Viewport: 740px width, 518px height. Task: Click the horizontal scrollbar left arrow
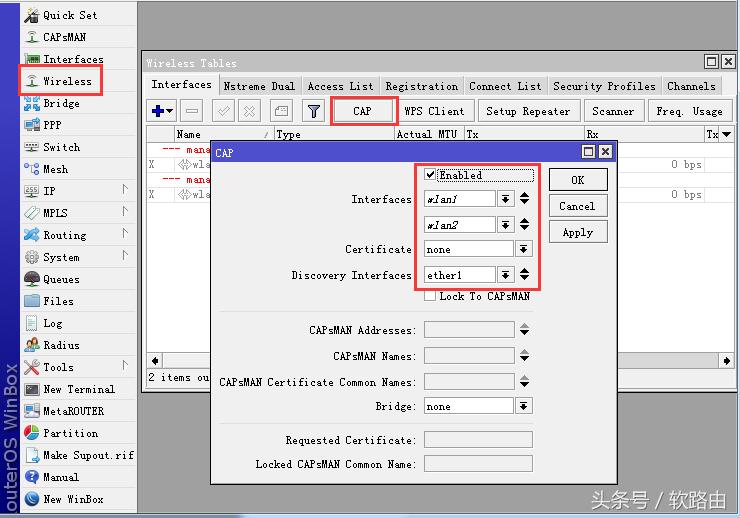155,361
